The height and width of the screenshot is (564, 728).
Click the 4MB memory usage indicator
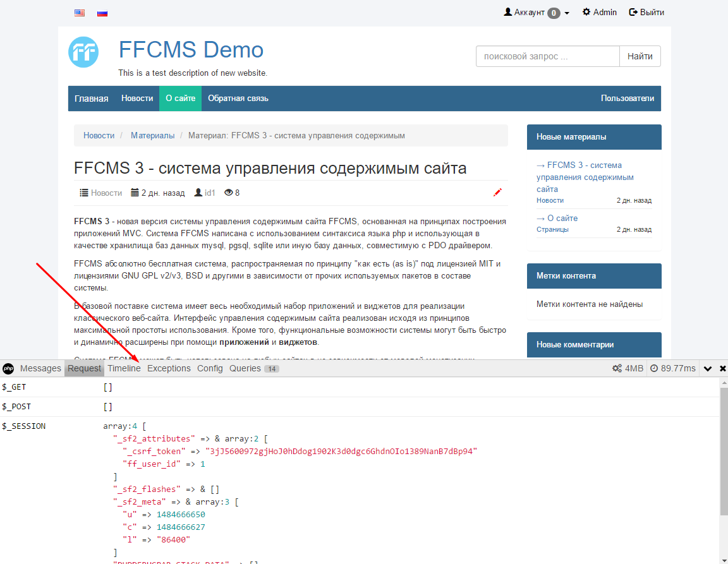tap(628, 369)
